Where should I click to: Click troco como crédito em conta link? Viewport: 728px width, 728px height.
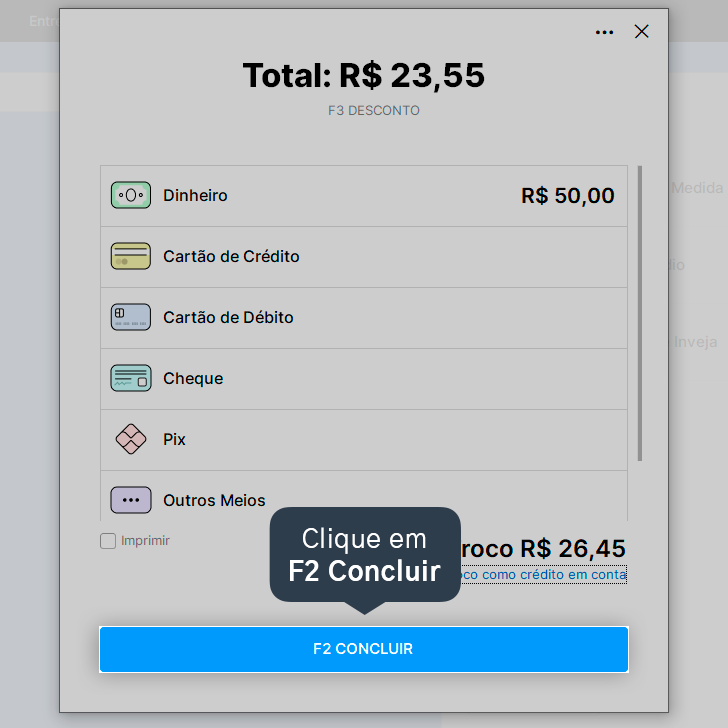(543, 575)
